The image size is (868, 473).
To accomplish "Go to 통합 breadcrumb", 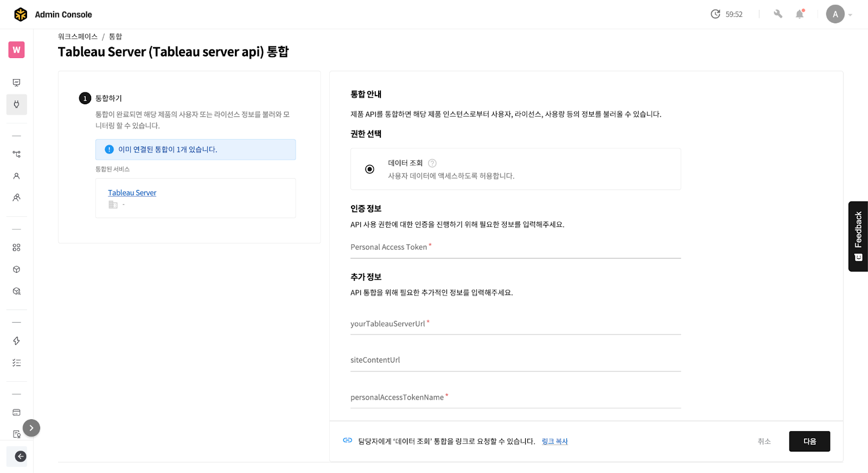I will coord(116,36).
